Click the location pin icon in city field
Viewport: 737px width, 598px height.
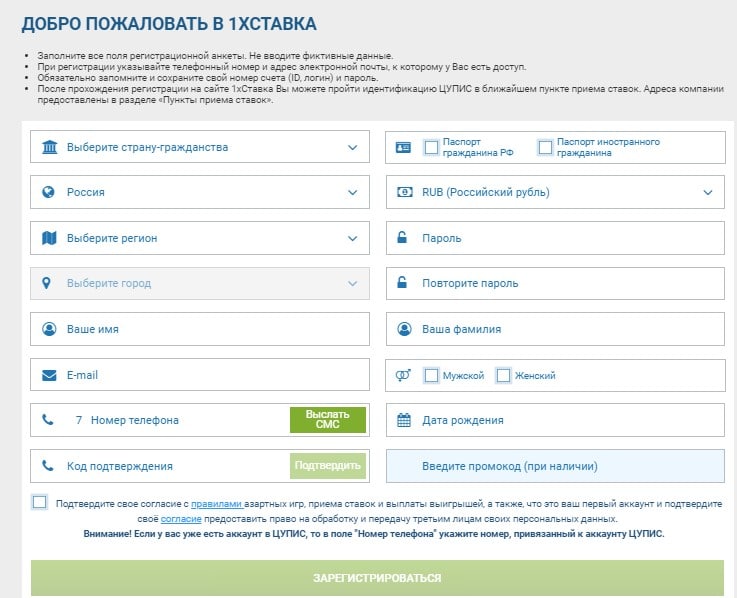(x=46, y=283)
